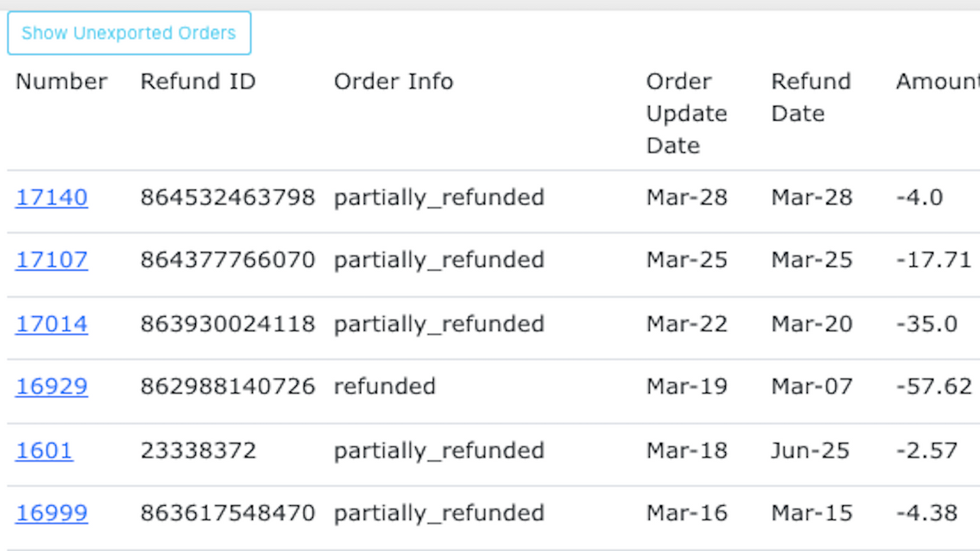This screenshot has height=551, width=980.
Task: Open order 17140
Action: [x=51, y=197]
